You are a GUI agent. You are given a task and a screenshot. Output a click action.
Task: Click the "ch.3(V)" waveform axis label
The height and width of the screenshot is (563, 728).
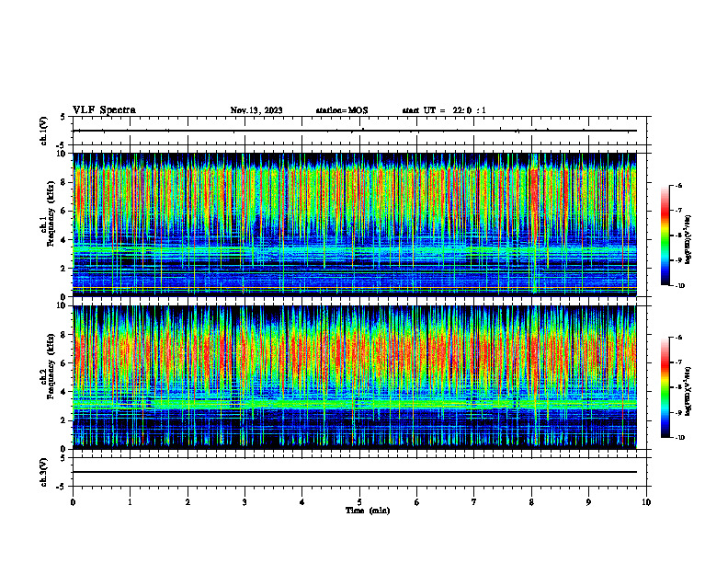[44, 472]
